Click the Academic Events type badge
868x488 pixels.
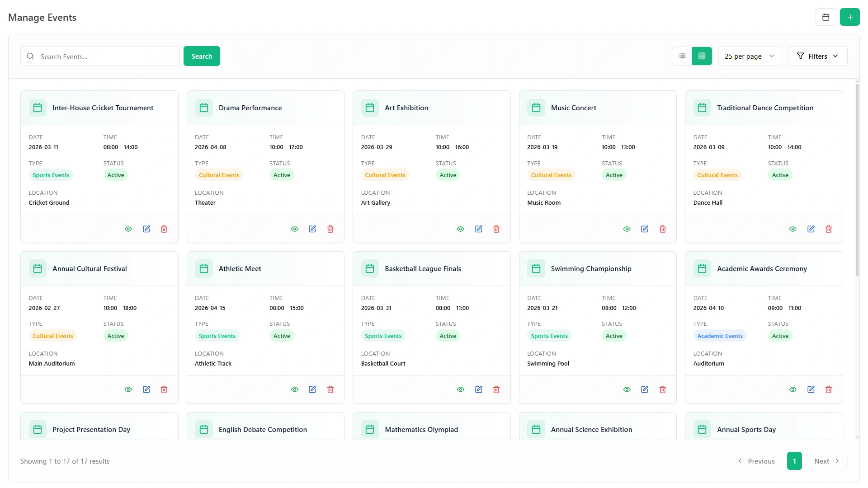click(x=720, y=336)
